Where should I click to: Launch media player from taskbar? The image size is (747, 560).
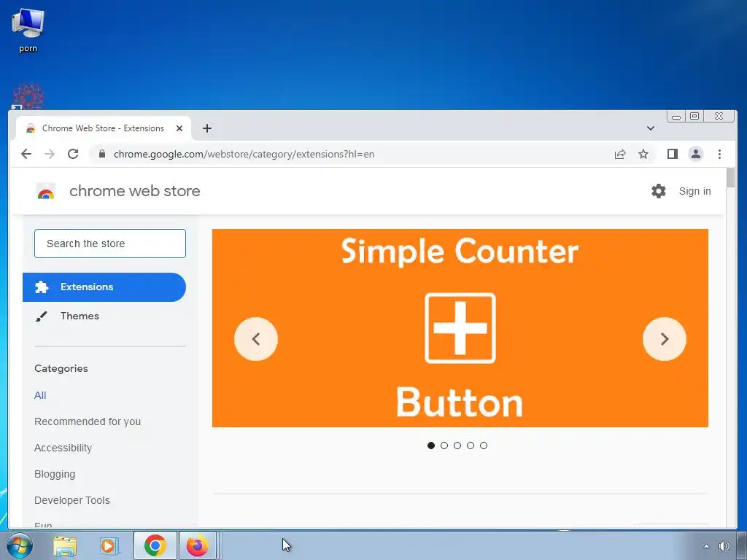point(109,545)
